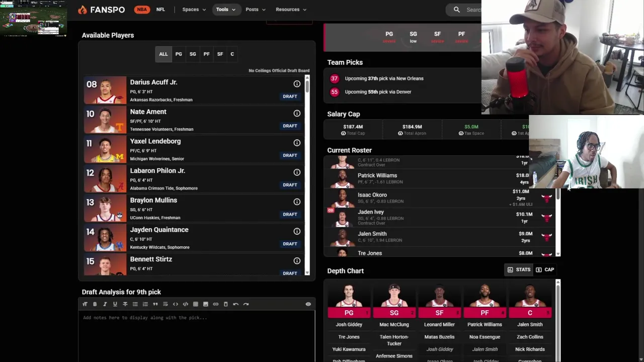Apply strikethrough in the notes toolbar

125,304
